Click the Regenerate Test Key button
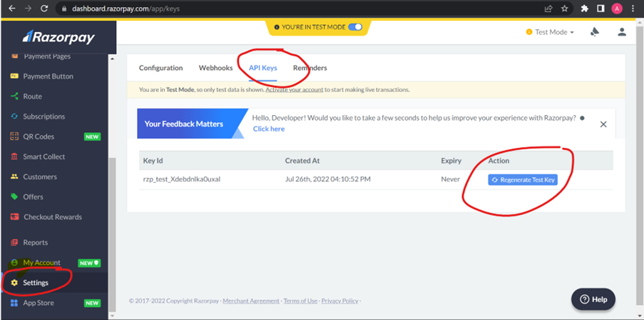The width and height of the screenshot is (644, 320). (523, 180)
